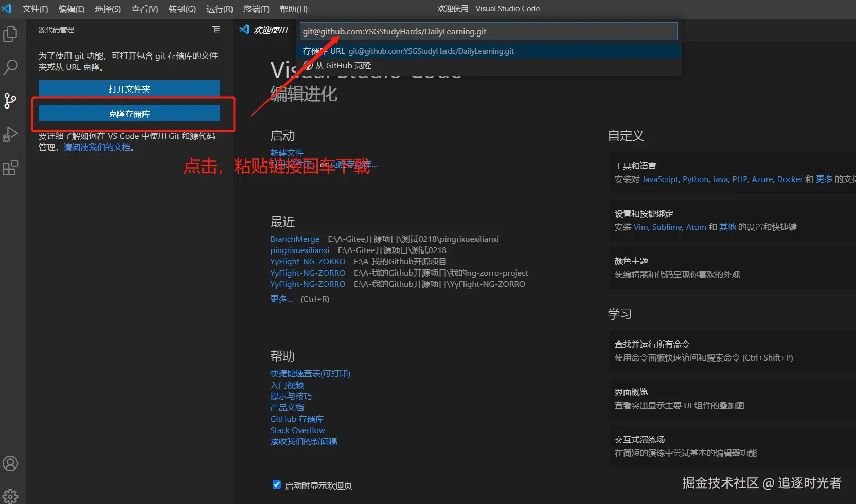Open the 接收我们的新闻稿 link
The width and height of the screenshot is (856, 504).
pyautogui.click(x=304, y=441)
